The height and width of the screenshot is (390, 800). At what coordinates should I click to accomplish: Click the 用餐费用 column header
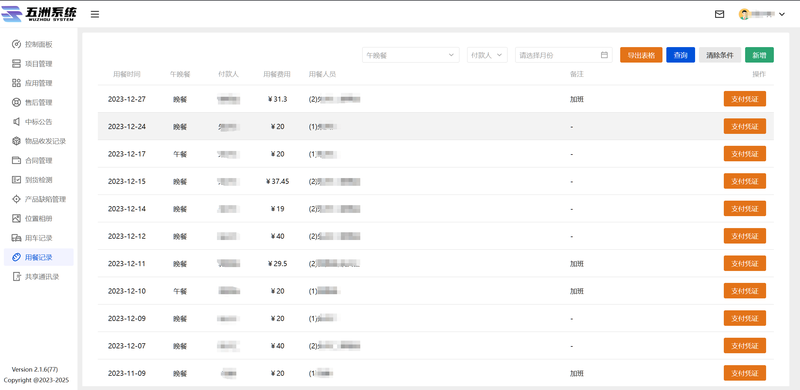click(x=277, y=75)
